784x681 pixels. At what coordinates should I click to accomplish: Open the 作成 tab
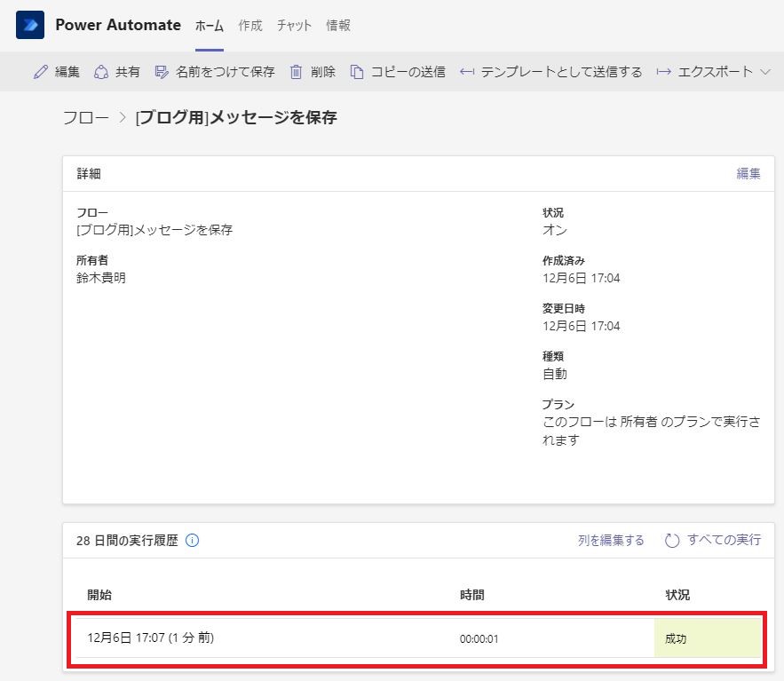coord(250,25)
